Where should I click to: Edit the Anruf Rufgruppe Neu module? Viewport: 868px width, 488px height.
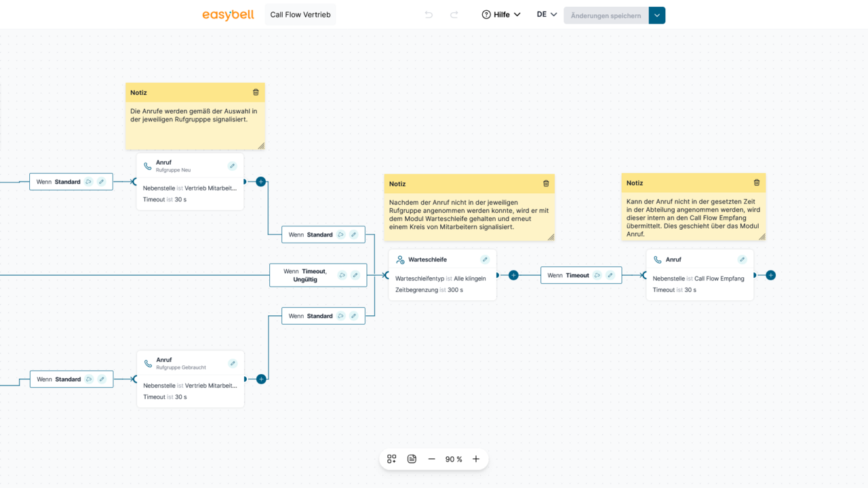232,166
